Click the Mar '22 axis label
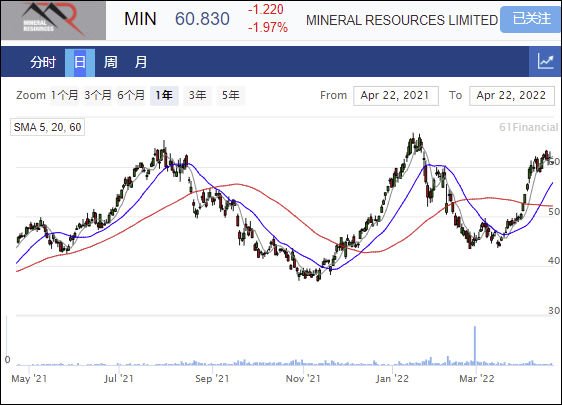This screenshot has width=562, height=405. coord(477,379)
